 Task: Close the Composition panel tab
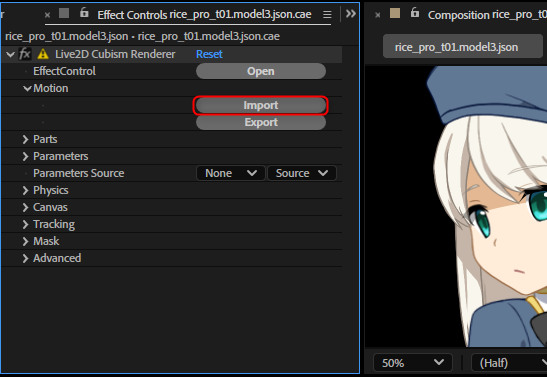click(377, 15)
